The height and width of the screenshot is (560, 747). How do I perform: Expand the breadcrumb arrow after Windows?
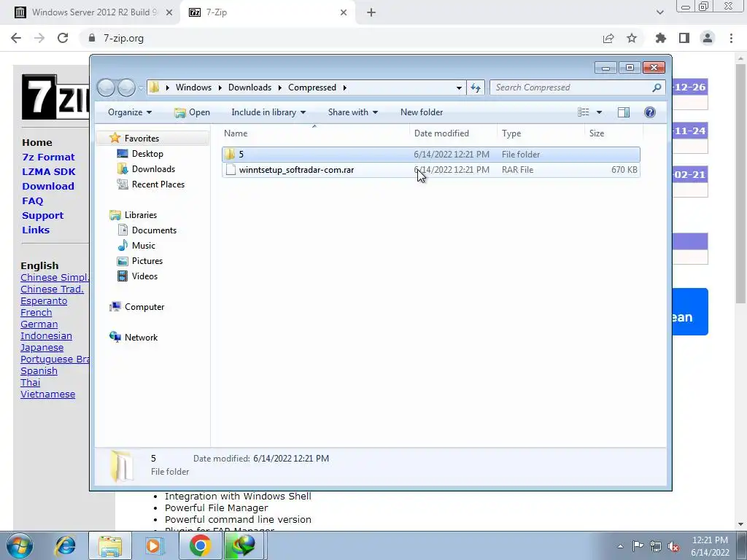(220, 87)
